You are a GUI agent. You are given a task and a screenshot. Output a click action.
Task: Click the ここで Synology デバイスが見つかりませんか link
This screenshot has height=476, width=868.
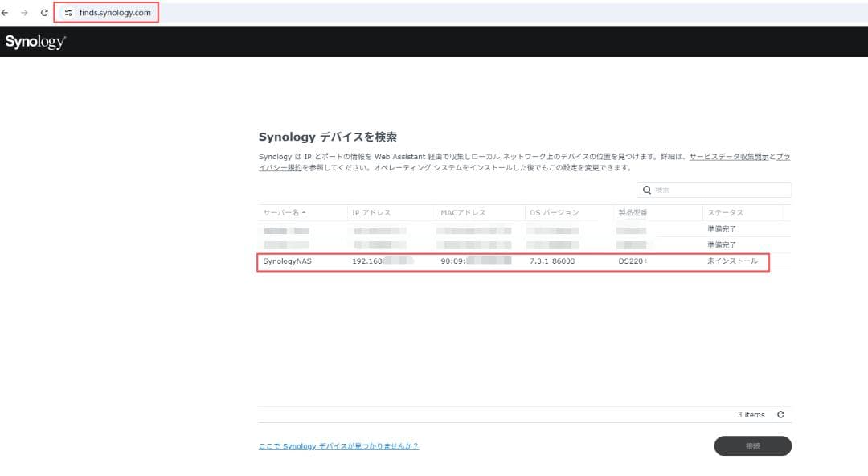(x=338, y=445)
